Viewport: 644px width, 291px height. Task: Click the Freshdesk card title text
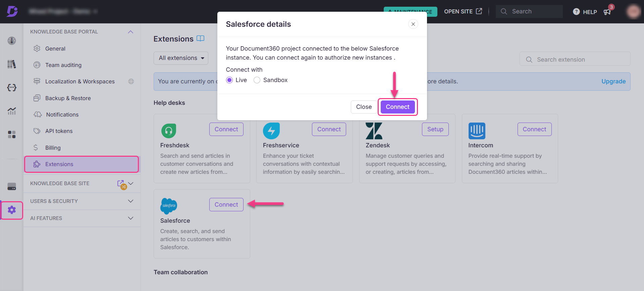tap(175, 145)
